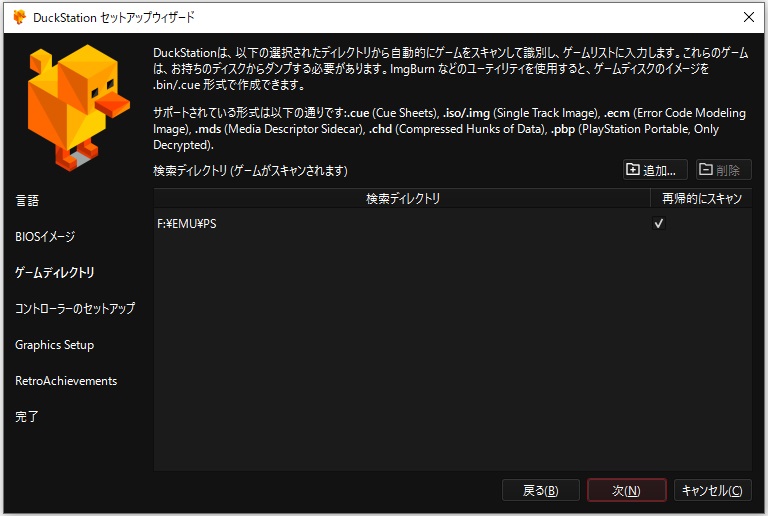Select the F:¥EMU¥PS directory row
The image size is (768, 516).
tap(453, 224)
